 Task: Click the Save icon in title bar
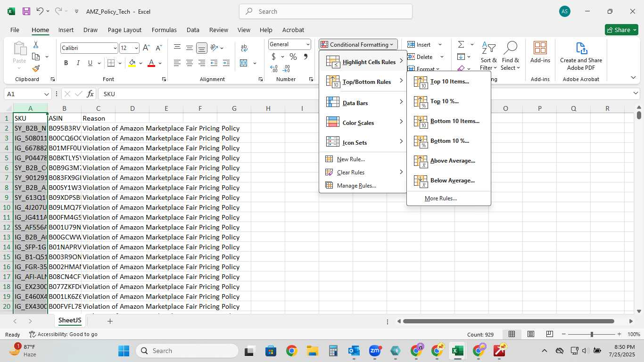[x=26, y=11]
